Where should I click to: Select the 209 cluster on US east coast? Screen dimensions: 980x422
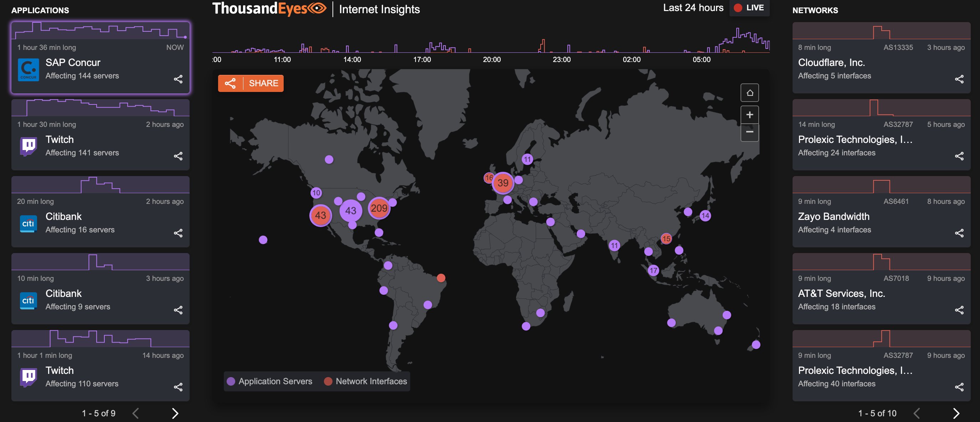tap(379, 208)
